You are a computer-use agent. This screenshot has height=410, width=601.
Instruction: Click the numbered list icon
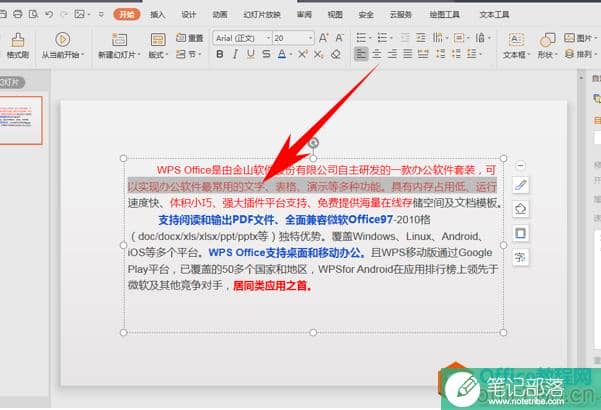point(382,38)
